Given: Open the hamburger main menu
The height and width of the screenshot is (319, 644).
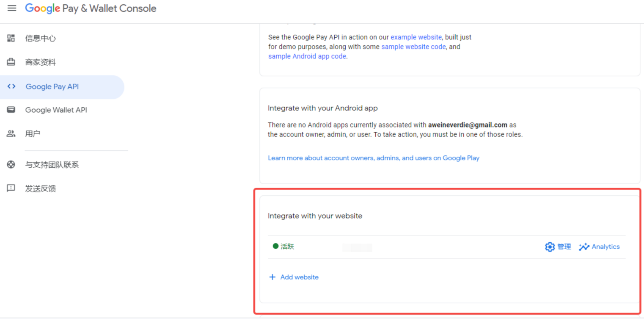Looking at the screenshot, I should [12, 8].
